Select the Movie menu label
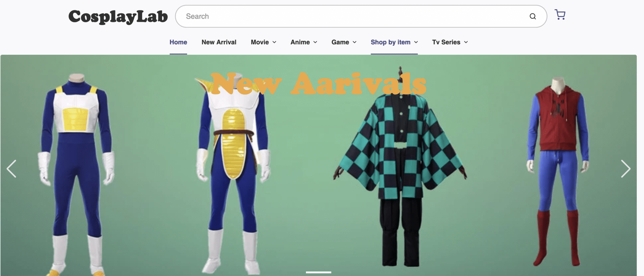The height and width of the screenshot is (276, 644). tap(260, 42)
